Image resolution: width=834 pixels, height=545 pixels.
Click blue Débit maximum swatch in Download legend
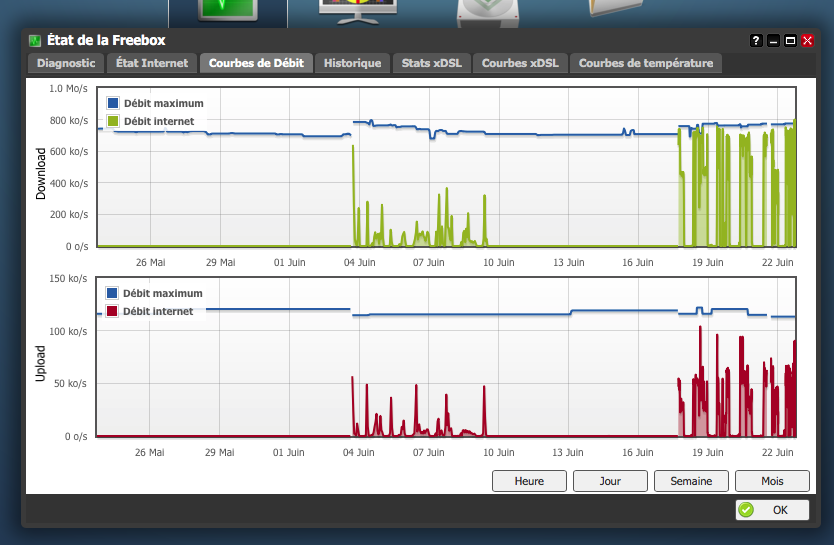[x=113, y=103]
